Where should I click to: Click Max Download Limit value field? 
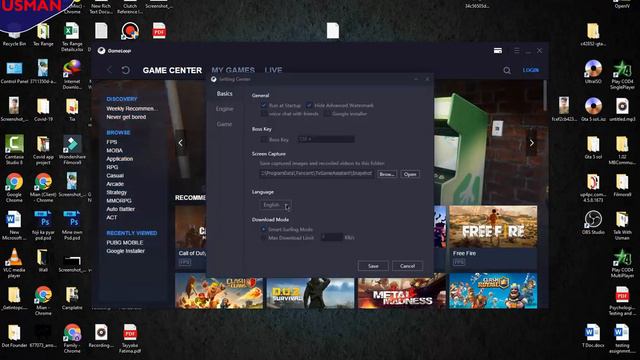click(x=331, y=237)
